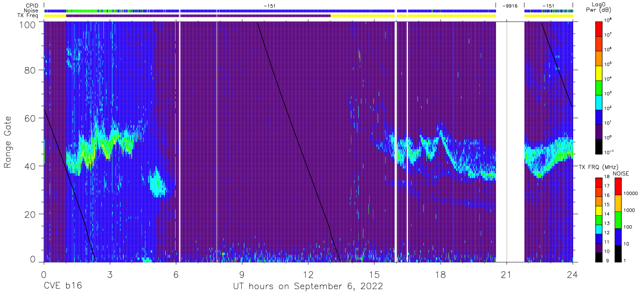This screenshot has height=297, width=644.
Task: Click the x-axis tick label 3
Action: coord(110,274)
